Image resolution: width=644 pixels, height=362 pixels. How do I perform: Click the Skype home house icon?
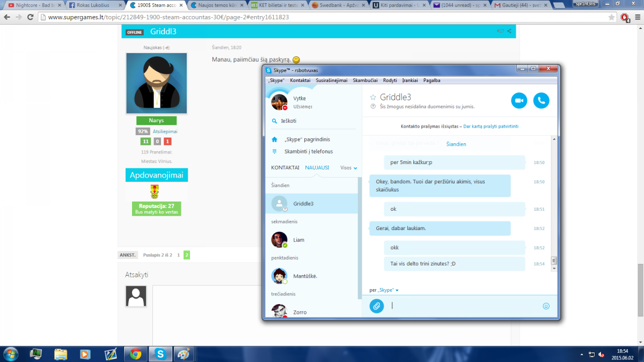pos(274,139)
